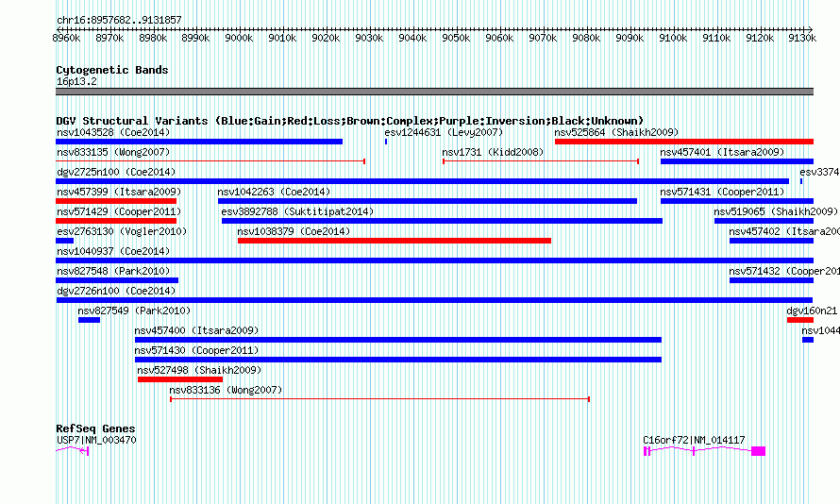The image size is (840, 504).
Task: Click the USP7 gene arrow glyph
Action: (84, 451)
